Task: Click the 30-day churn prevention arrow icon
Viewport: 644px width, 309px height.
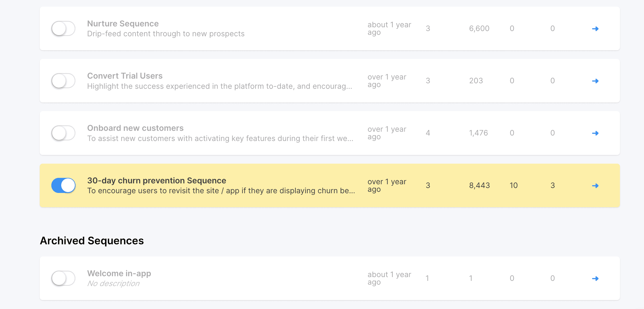Action: (x=595, y=186)
